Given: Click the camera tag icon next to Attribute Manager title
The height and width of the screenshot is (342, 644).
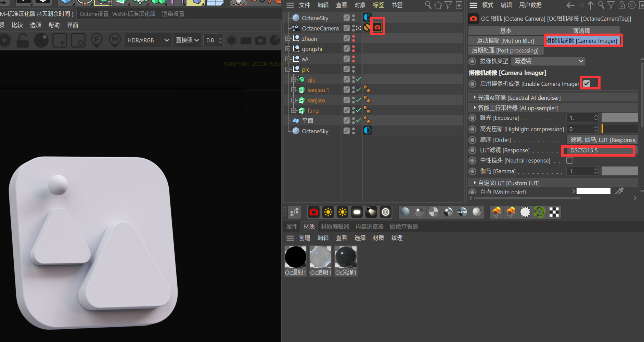Looking at the screenshot, I should [x=473, y=19].
